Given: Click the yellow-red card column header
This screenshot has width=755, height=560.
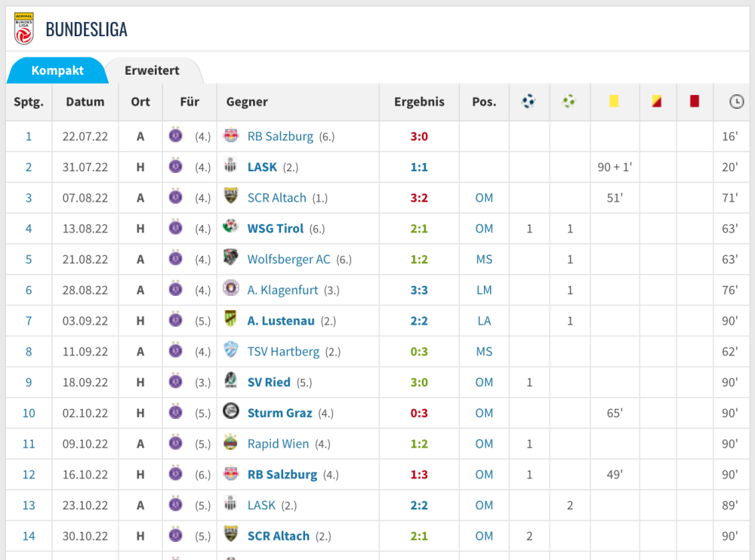Looking at the screenshot, I should click(x=657, y=101).
